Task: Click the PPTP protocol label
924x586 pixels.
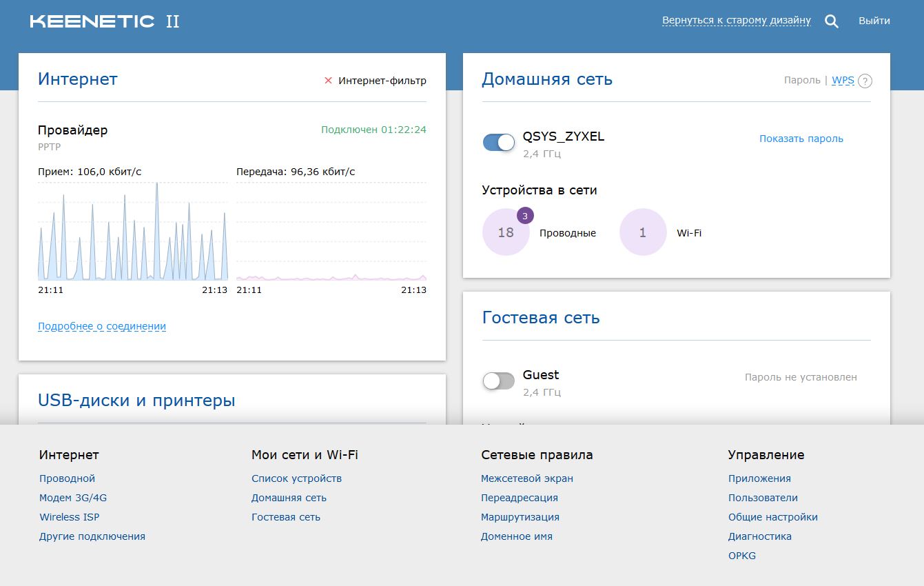Action: pyautogui.click(x=50, y=147)
